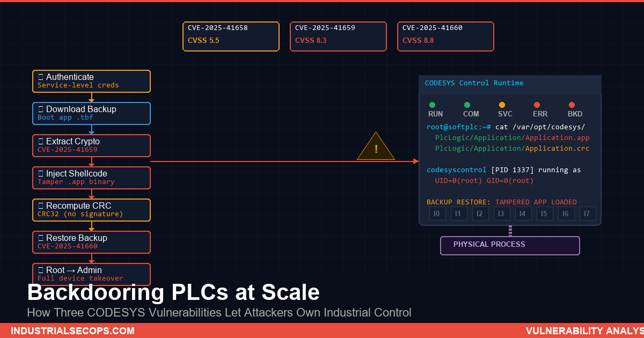This screenshot has height=338, width=644.
Task: Click the Recompute CRC step box
Action: tap(91, 210)
